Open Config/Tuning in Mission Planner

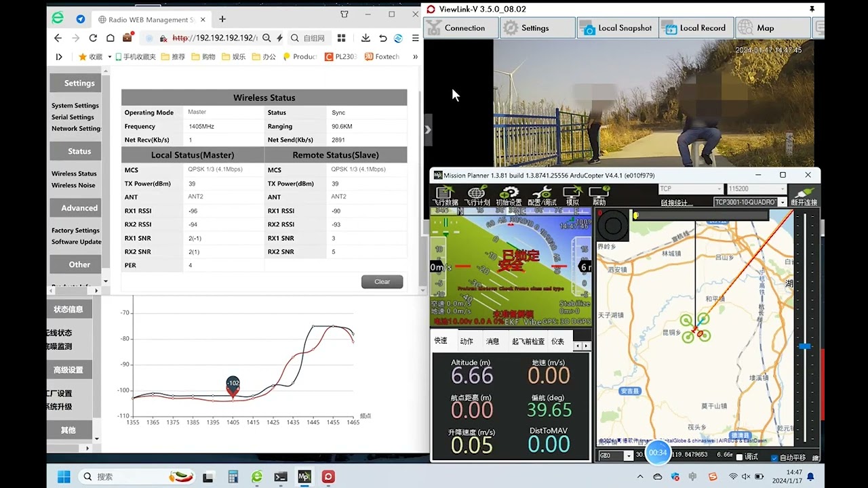pyautogui.click(x=542, y=197)
